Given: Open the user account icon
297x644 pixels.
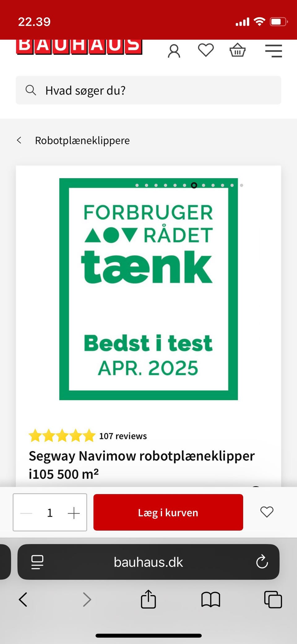Looking at the screenshot, I should pyautogui.click(x=174, y=51).
